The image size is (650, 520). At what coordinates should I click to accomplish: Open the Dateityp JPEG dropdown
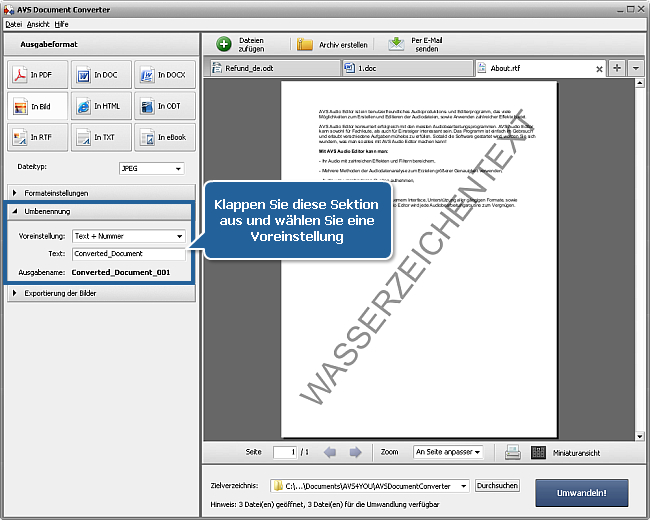coord(152,168)
